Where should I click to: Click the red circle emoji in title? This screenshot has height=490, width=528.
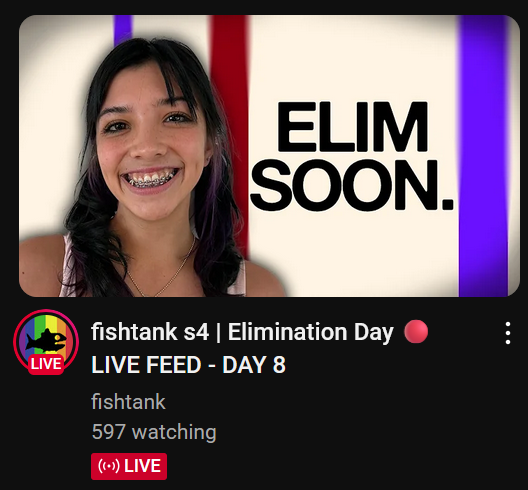tap(416, 332)
